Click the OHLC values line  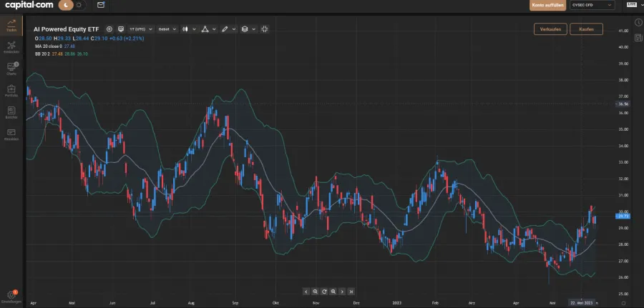click(x=89, y=38)
